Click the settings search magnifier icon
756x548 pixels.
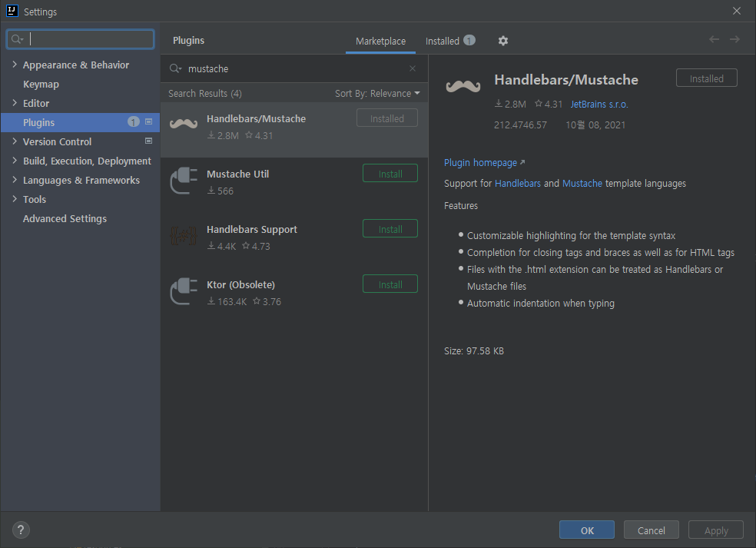tap(18, 39)
